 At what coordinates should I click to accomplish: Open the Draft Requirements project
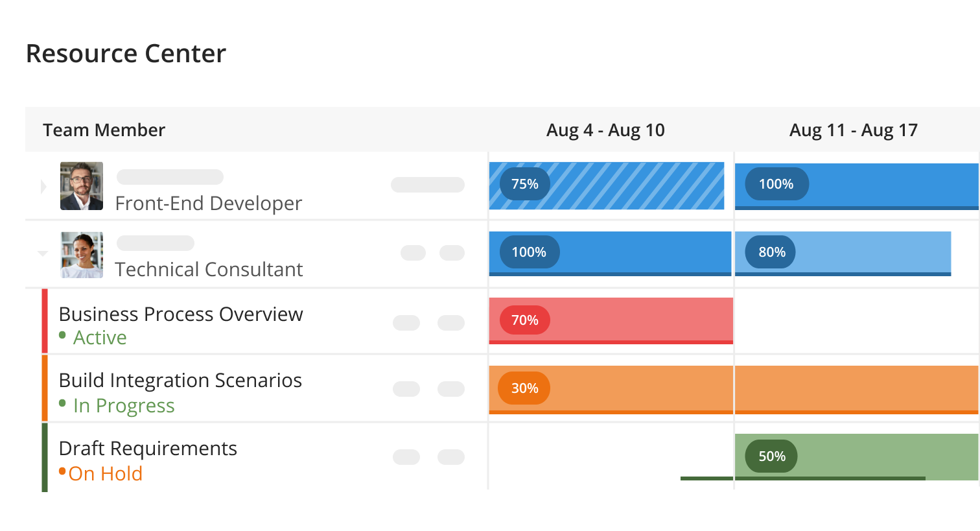click(148, 449)
